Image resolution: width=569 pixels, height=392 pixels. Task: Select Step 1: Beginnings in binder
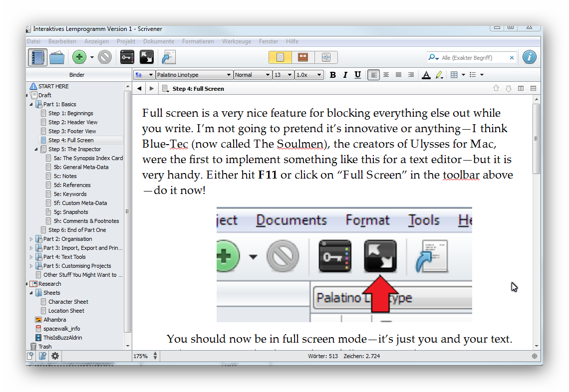(70, 113)
